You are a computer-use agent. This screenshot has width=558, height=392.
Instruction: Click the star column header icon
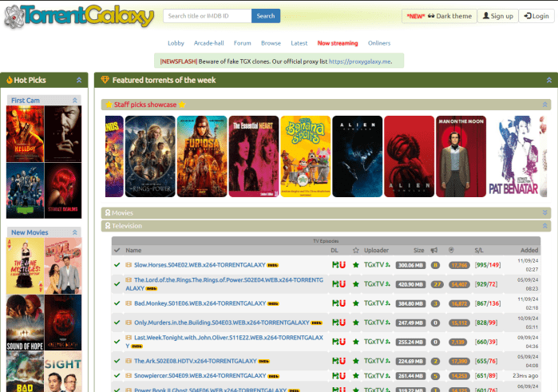tap(356, 250)
